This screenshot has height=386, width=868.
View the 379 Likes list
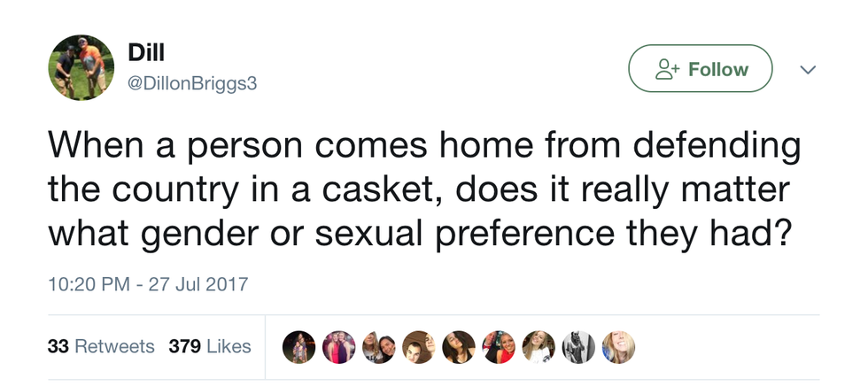(x=210, y=346)
